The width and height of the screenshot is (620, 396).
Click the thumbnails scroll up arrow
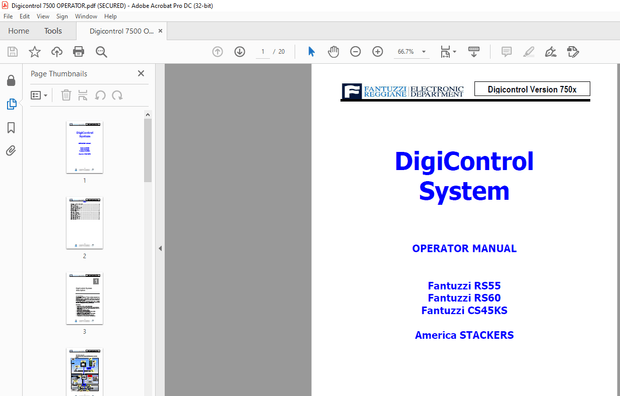[x=147, y=115]
